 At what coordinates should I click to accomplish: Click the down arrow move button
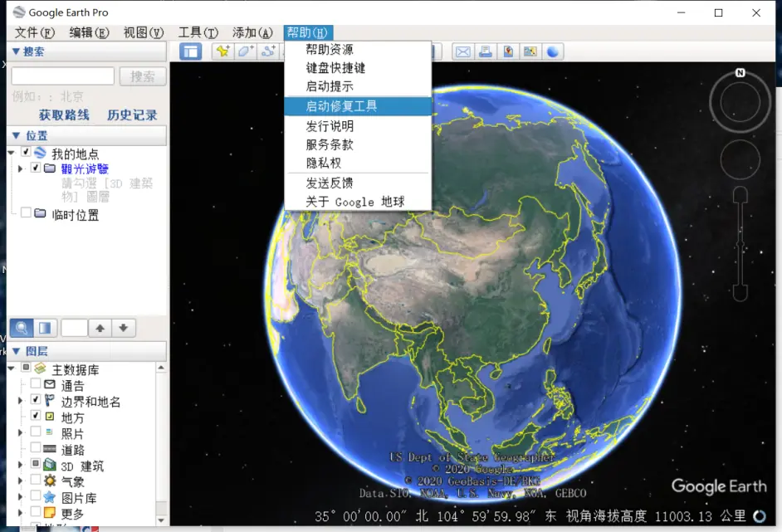[x=124, y=328]
